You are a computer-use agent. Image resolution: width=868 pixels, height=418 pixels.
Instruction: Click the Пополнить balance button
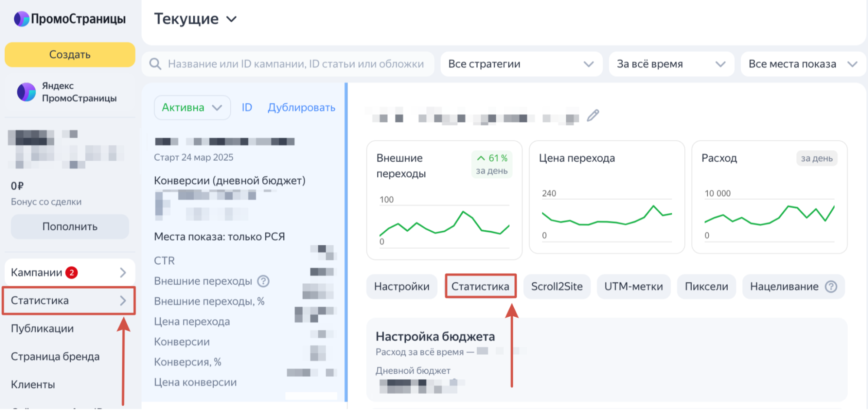pyautogui.click(x=70, y=227)
